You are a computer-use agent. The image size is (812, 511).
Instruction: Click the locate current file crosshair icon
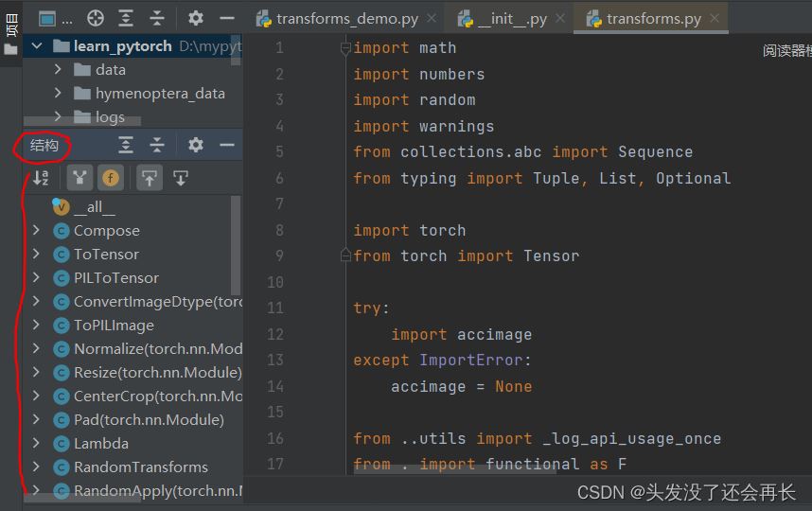click(96, 18)
